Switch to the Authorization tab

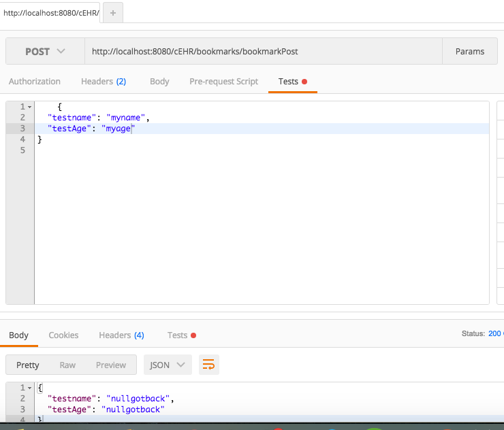(x=35, y=81)
